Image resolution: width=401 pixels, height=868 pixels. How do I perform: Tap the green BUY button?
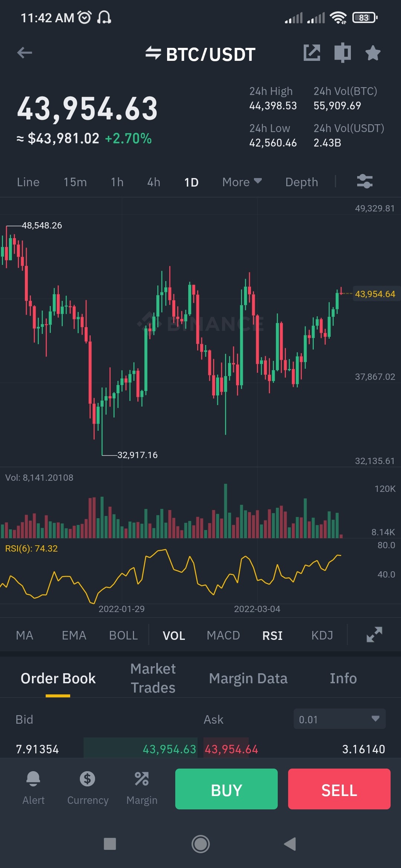coord(226,789)
